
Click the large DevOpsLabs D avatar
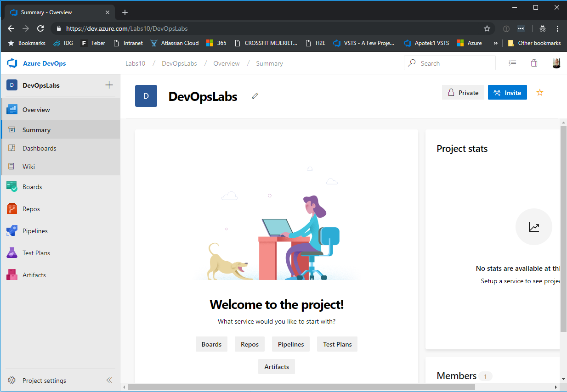coord(146,96)
